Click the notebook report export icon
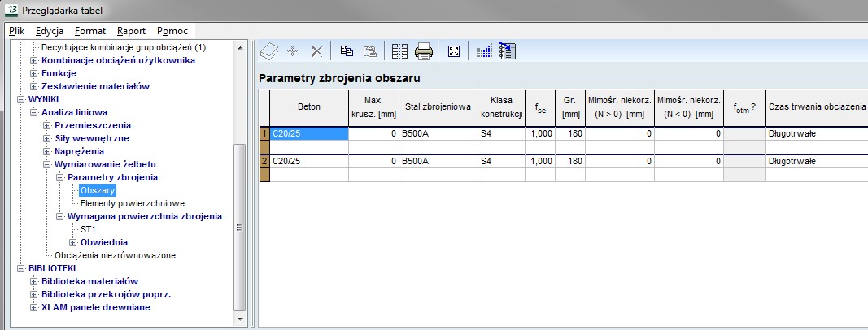 click(x=508, y=51)
